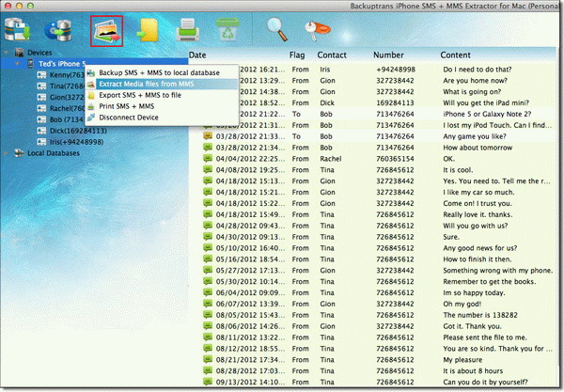This screenshot has height=392, width=564.
Task: Click the red close window button
Action: 8,6
